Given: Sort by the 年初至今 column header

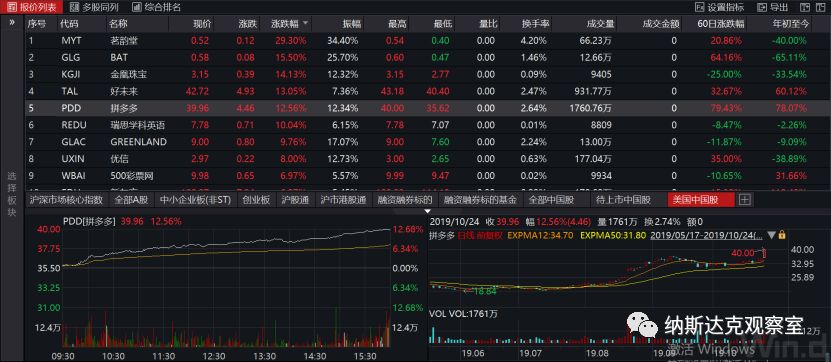Looking at the screenshot, I should [790, 24].
